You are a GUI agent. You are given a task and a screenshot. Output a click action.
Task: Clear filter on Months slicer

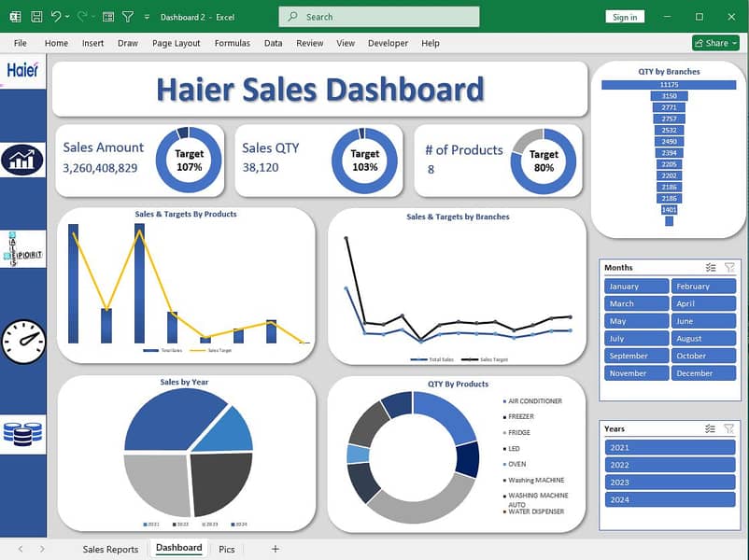pos(729,267)
